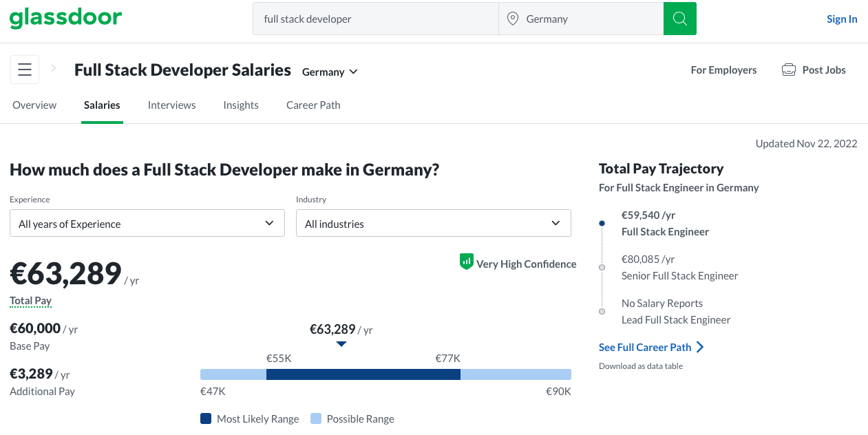Click the breadcrumb chevron beside hamburger menu

click(x=54, y=69)
